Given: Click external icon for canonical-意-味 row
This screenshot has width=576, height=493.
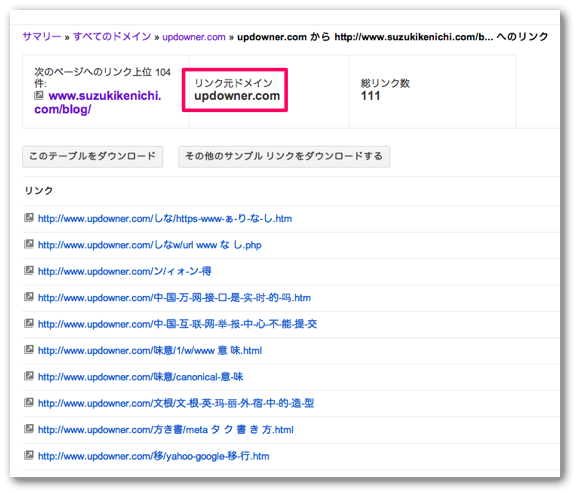Looking at the screenshot, I should pos(29,376).
